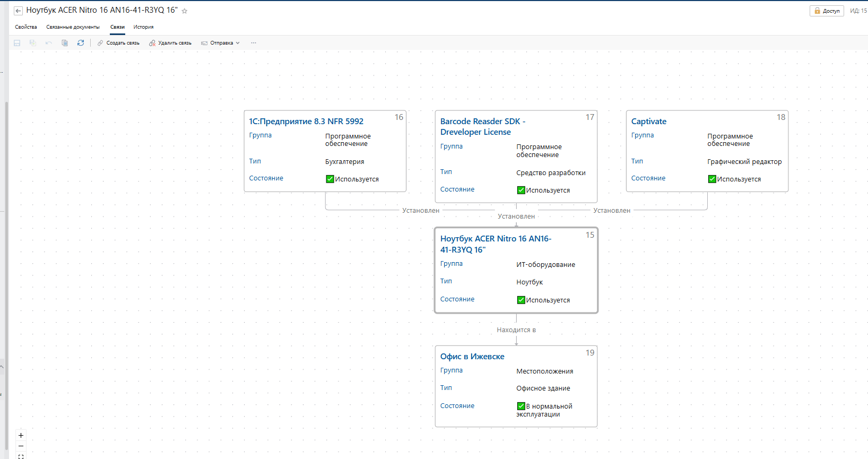Click the back arrow next to the title

(18, 11)
